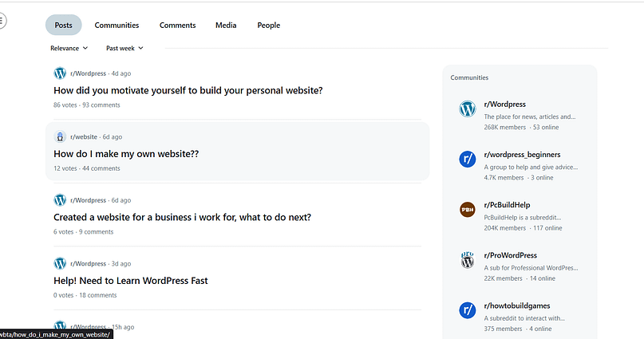The height and width of the screenshot is (339, 644).
Task: Click WordPress icon on Learn WordPress Fast post
Action: point(60,263)
